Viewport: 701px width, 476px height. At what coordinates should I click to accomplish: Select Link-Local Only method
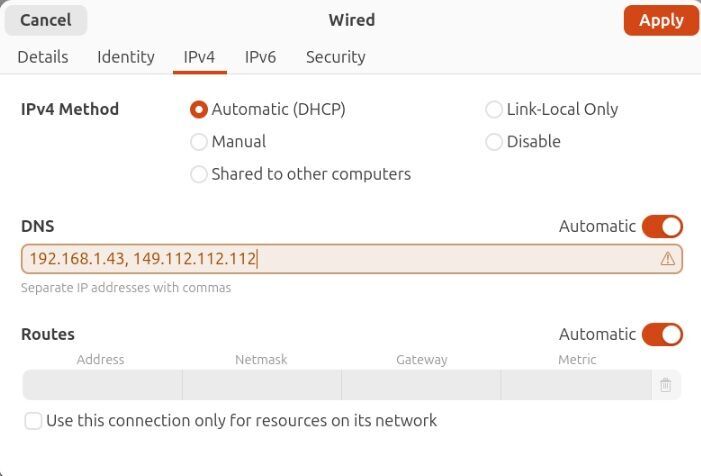pos(494,110)
